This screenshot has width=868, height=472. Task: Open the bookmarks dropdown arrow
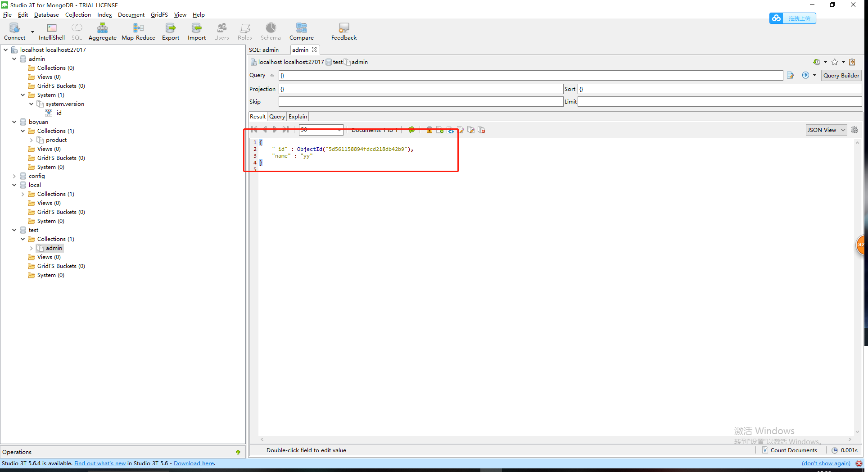click(843, 62)
